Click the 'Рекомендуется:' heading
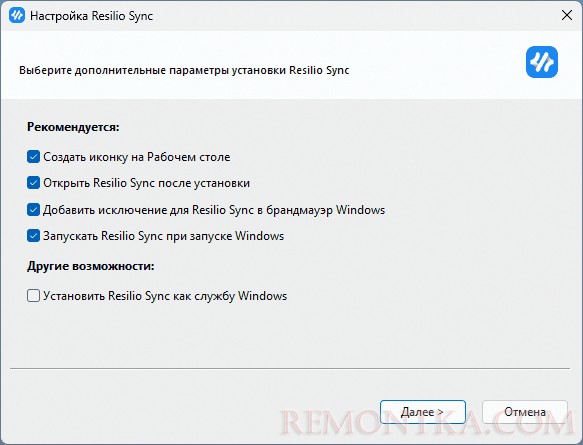Image resolution: width=583 pixels, height=445 pixels. [x=73, y=127]
